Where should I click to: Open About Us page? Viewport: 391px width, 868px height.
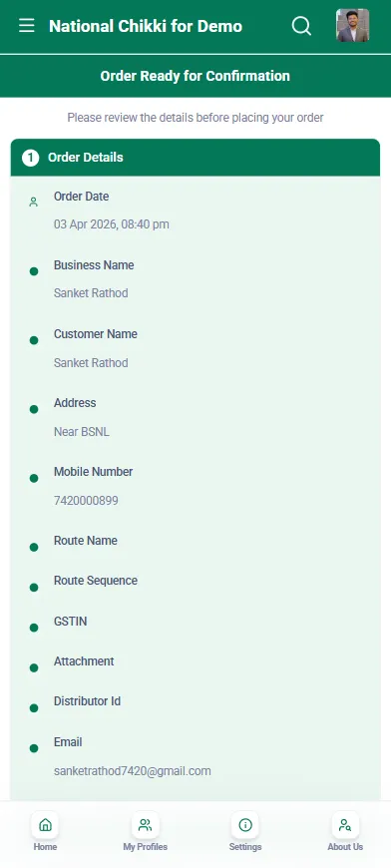point(345,832)
